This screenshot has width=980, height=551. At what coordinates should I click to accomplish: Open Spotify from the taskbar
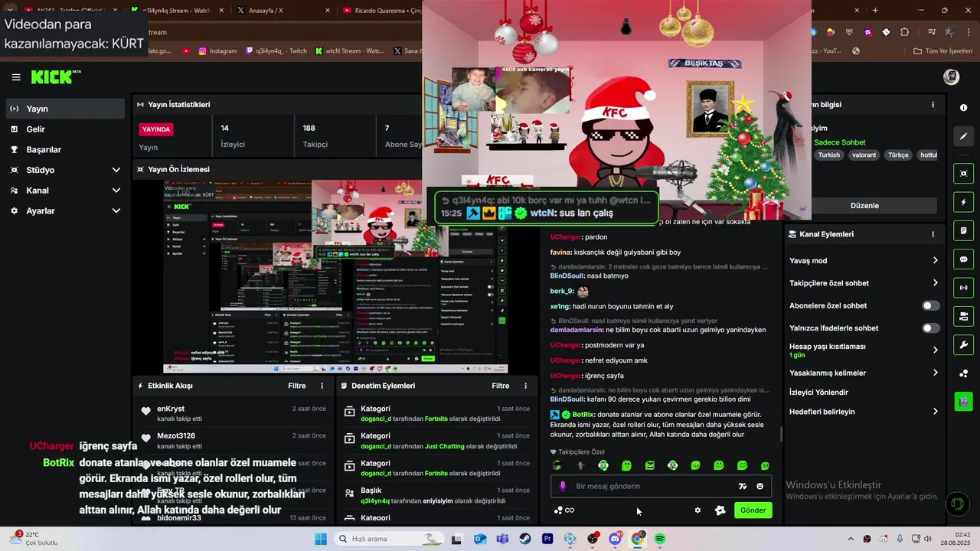(x=660, y=539)
